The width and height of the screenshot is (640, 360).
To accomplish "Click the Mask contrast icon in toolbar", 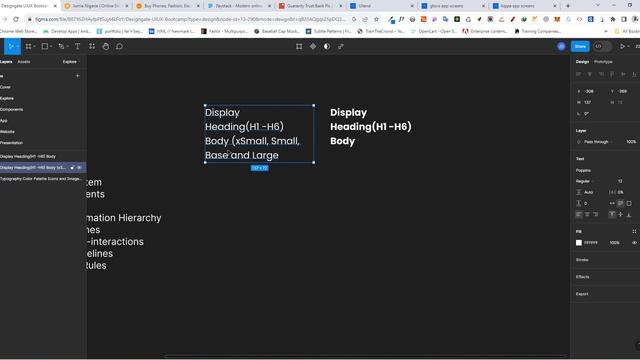I will coord(327,47).
